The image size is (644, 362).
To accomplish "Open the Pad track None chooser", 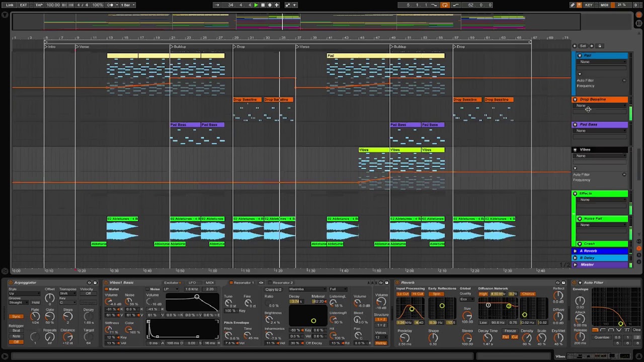I will (602, 62).
